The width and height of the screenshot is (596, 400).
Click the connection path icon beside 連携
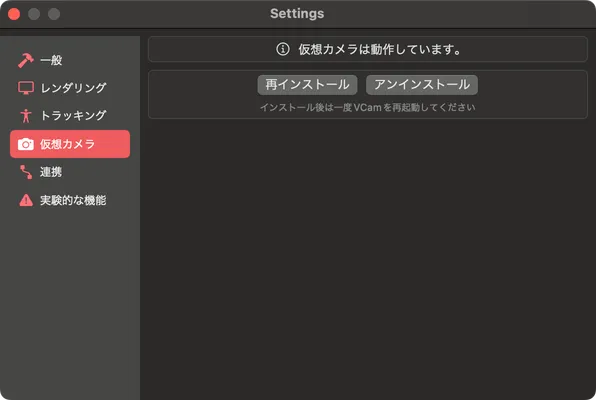[26, 172]
